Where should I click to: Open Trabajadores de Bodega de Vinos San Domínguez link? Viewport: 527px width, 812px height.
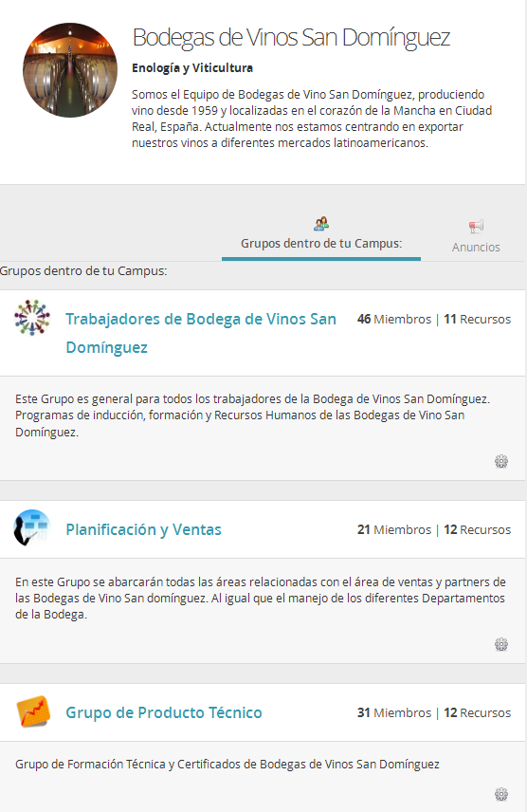(x=201, y=333)
